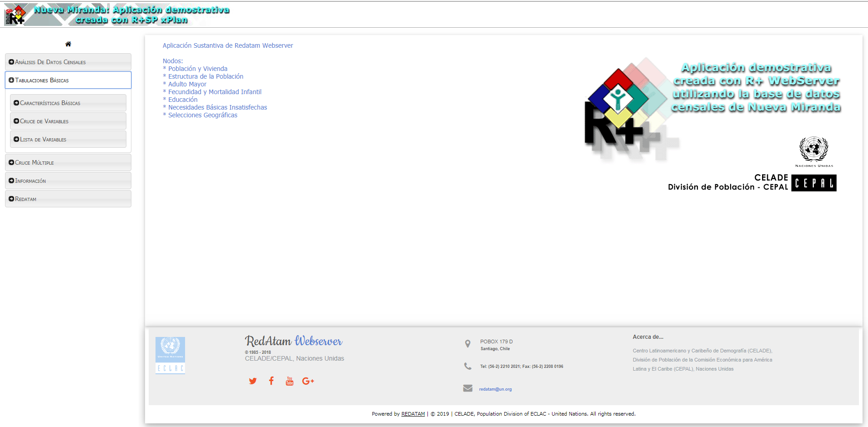Click 'Educación' node text
Viewport: 868px width, 427px height.
click(x=183, y=100)
